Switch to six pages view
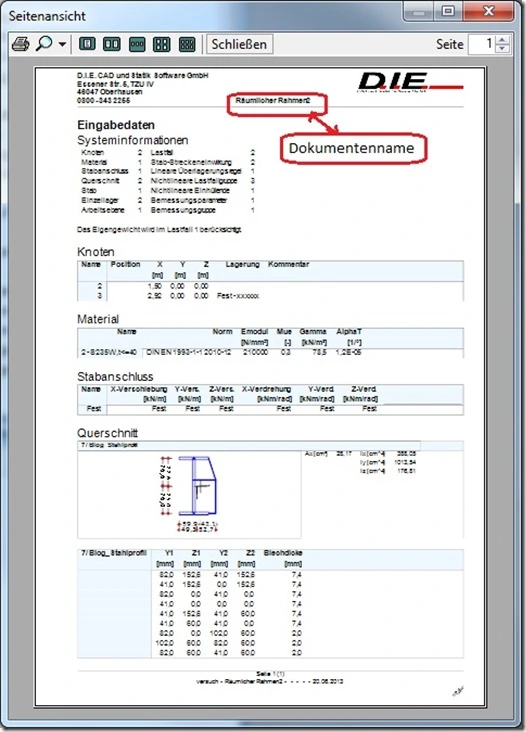Screen dimensions: 526x732 [x=187, y=44]
